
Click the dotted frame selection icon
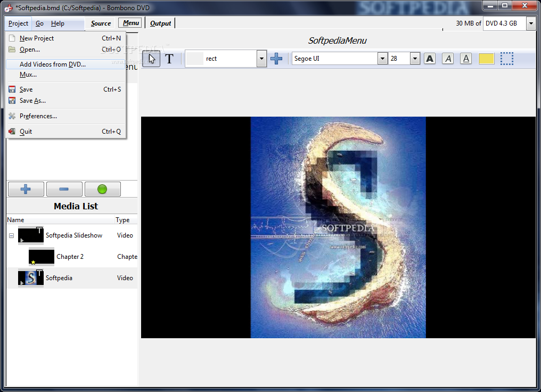(507, 59)
